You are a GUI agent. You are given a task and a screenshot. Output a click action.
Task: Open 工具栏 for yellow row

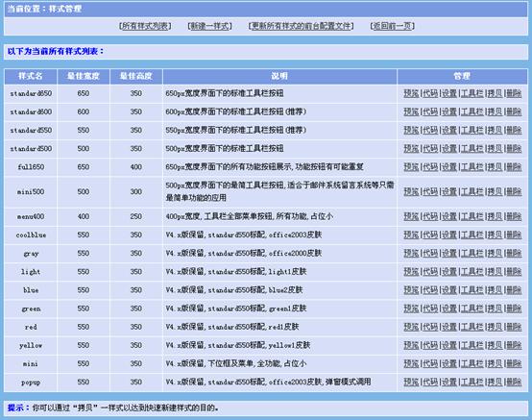472,345
